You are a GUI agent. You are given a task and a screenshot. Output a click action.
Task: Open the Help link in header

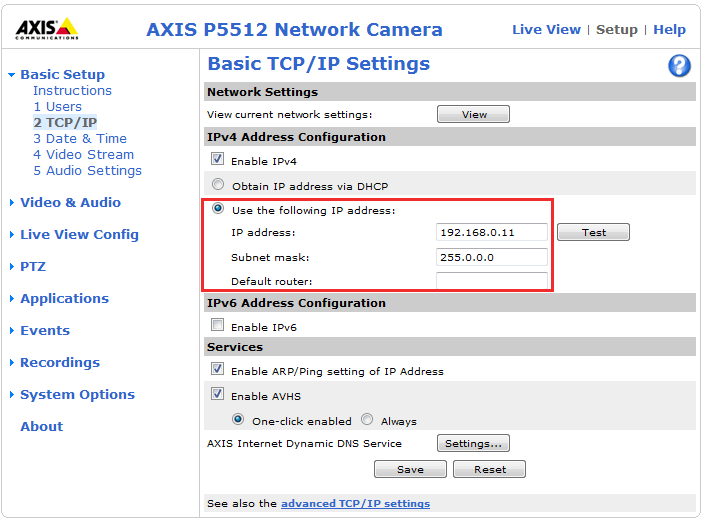[x=669, y=30]
